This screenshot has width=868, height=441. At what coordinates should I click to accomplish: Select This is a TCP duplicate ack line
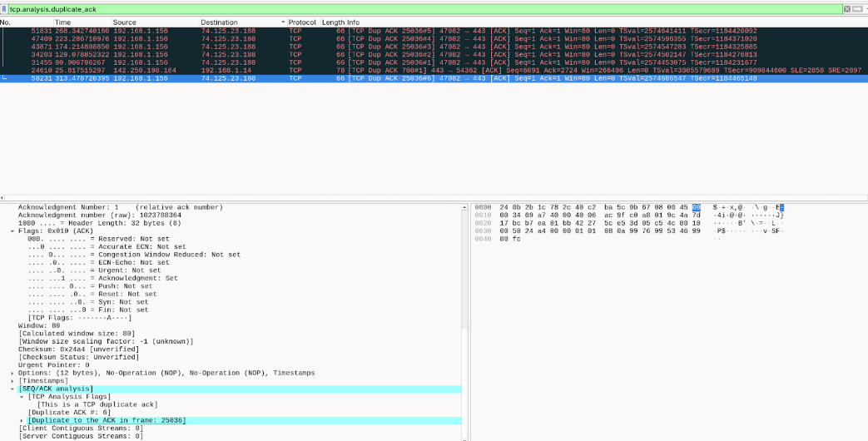click(97, 404)
